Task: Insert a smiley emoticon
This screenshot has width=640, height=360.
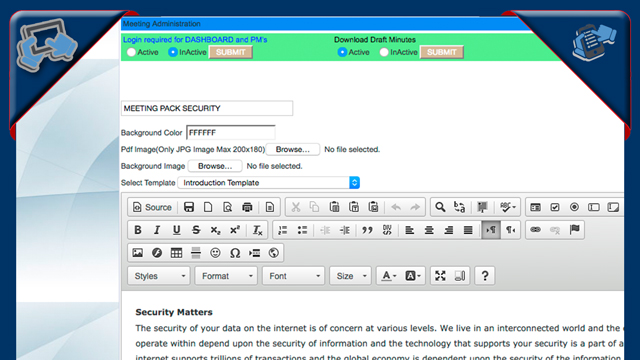Action: pos(215,253)
